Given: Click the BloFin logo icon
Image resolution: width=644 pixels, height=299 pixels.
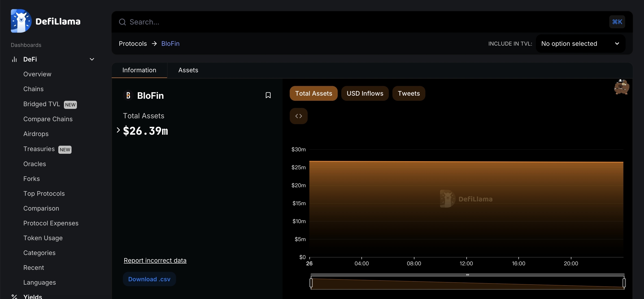Looking at the screenshot, I should click(128, 95).
